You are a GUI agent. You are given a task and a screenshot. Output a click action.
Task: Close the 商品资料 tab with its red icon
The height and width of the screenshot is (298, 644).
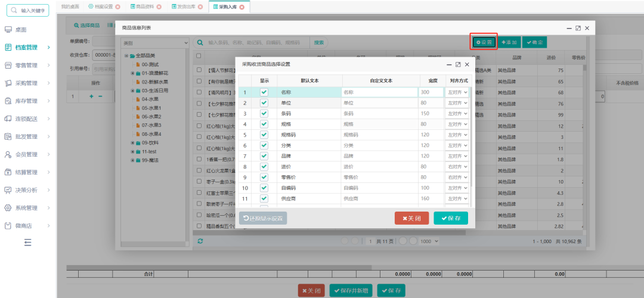pos(159,7)
